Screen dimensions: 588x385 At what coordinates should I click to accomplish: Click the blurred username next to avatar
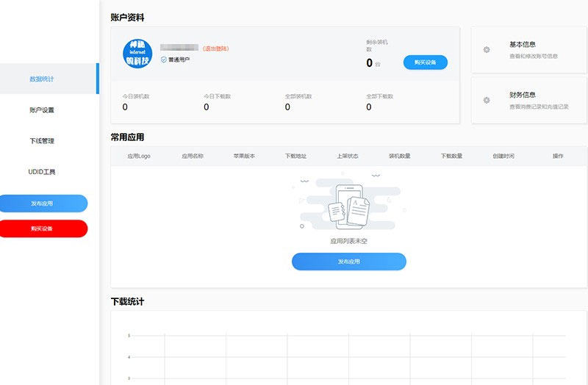pyautogui.click(x=179, y=47)
